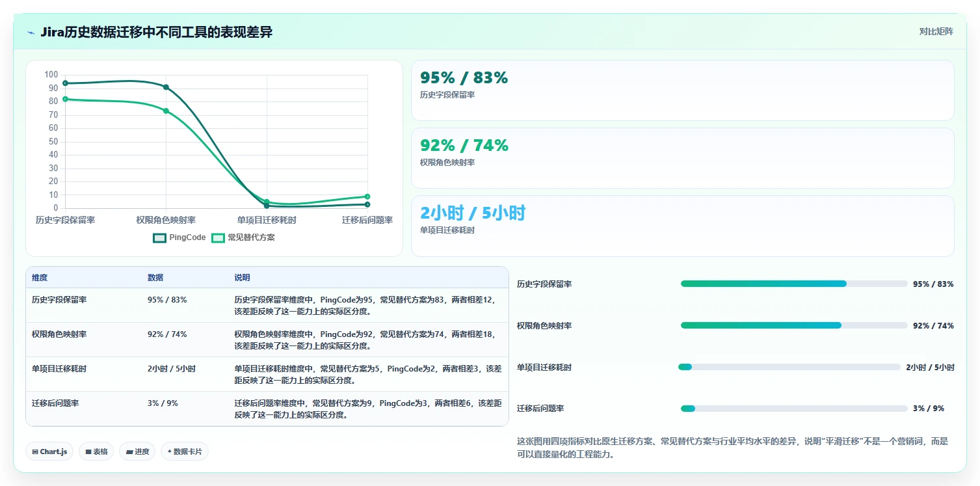Click the 对比矩阵 label in header
The image size is (980, 486).
(x=936, y=32)
